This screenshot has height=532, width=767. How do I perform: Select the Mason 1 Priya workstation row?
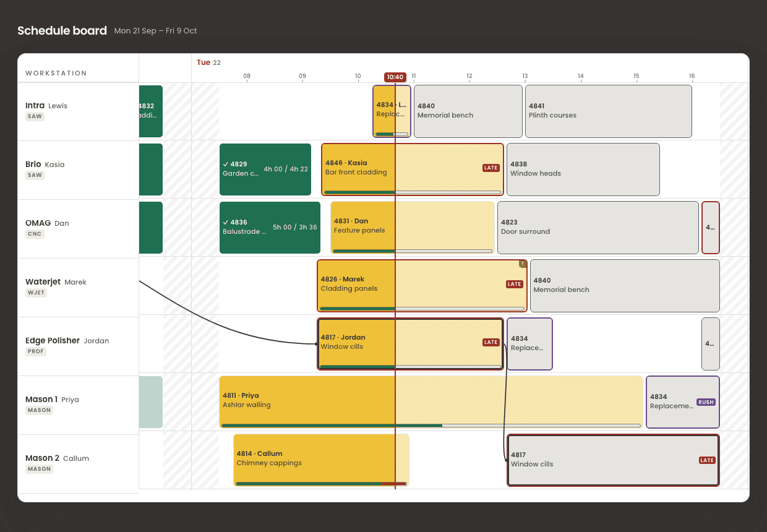point(78,405)
